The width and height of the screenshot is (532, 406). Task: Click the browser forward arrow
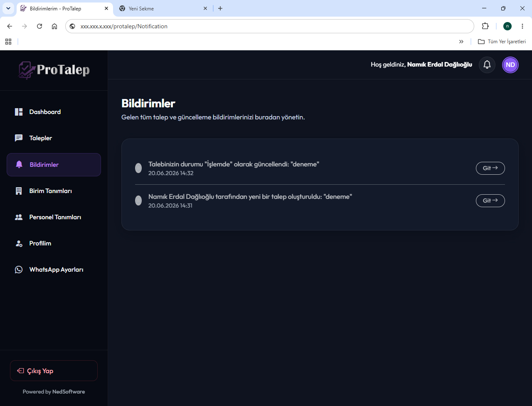pyautogui.click(x=25, y=26)
